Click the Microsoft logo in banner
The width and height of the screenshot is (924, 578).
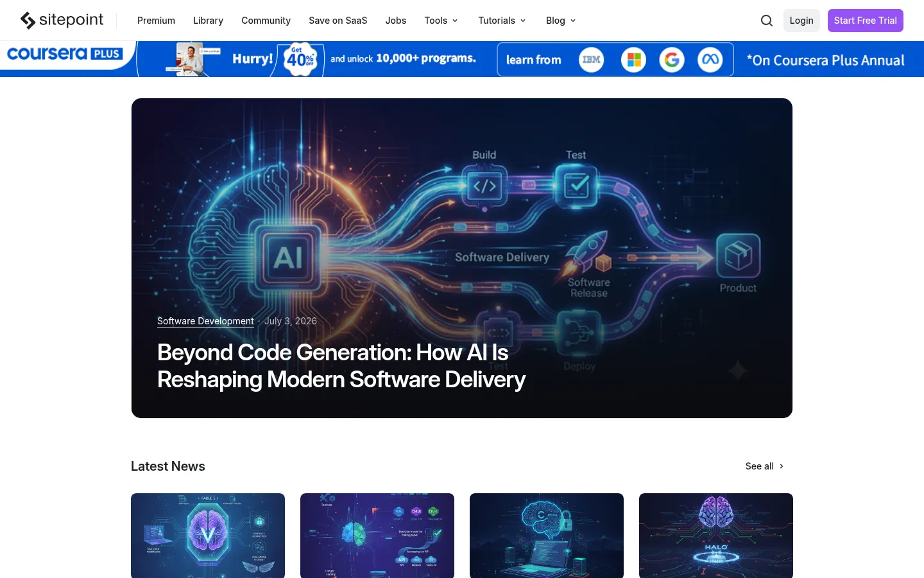click(x=633, y=60)
